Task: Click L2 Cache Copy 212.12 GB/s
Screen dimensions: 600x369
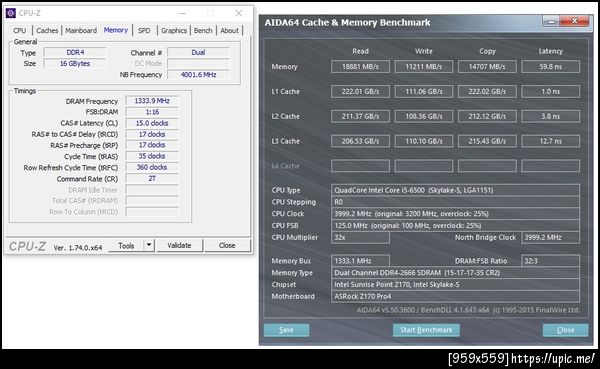Action: coord(487,116)
